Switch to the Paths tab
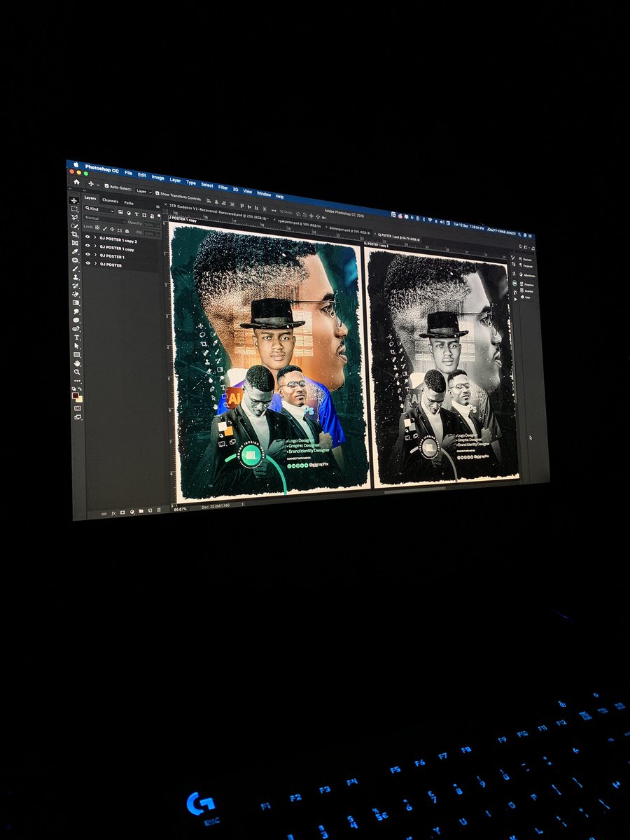Image resolution: width=630 pixels, height=840 pixels. point(129,203)
